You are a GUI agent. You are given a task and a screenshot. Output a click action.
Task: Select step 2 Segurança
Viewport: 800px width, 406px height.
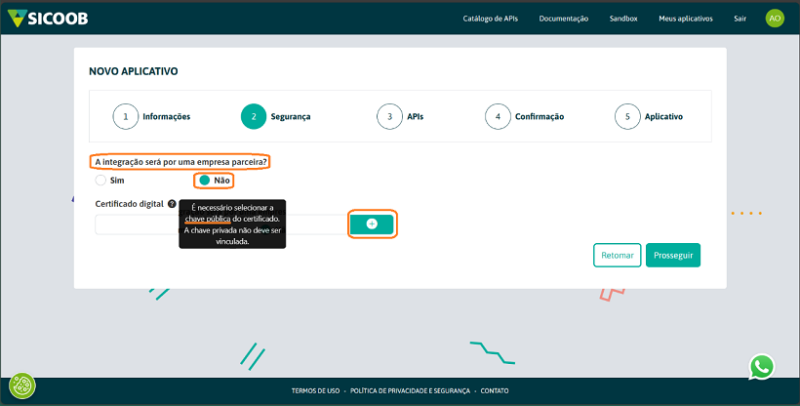click(x=276, y=116)
